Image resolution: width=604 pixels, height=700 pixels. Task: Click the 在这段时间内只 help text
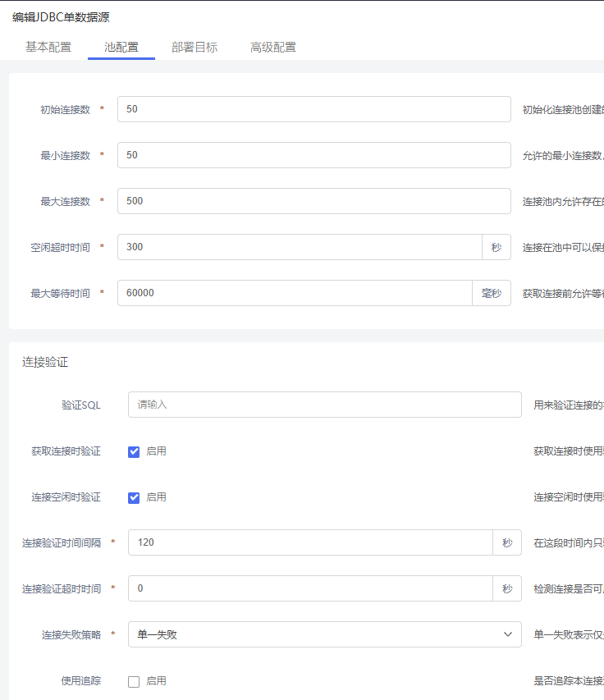tap(569, 543)
